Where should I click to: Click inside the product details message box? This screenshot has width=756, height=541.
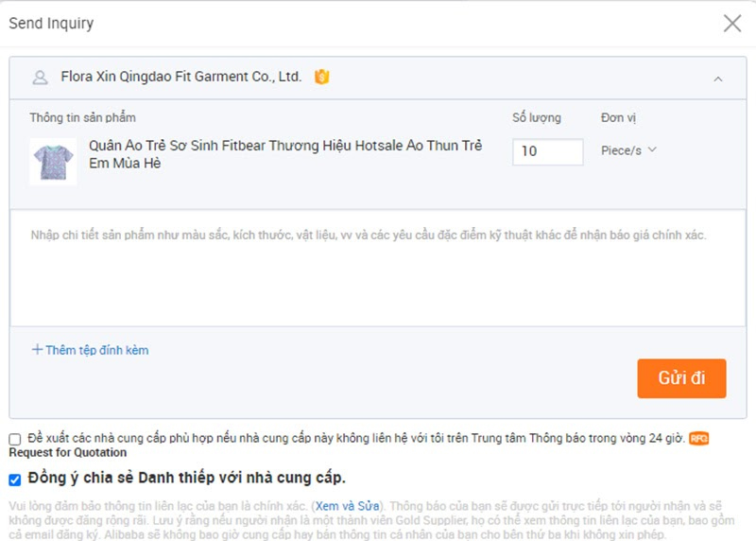click(377, 268)
